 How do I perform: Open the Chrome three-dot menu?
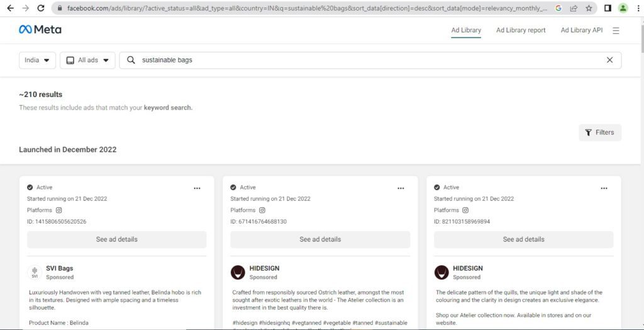click(x=636, y=8)
